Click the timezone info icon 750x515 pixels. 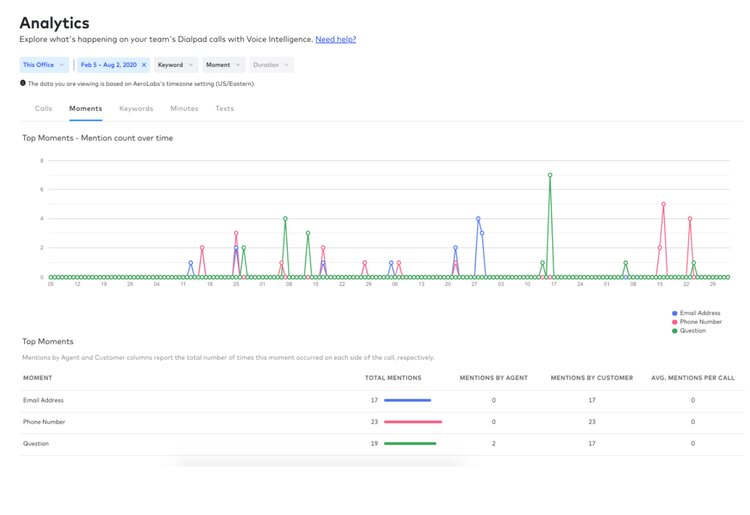click(23, 83)
